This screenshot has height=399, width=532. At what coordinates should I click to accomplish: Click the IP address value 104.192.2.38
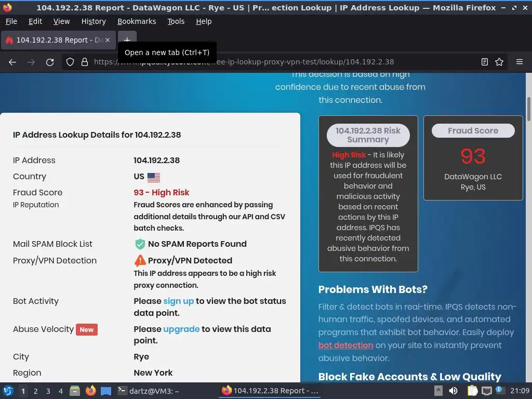(x=157, y=161)
